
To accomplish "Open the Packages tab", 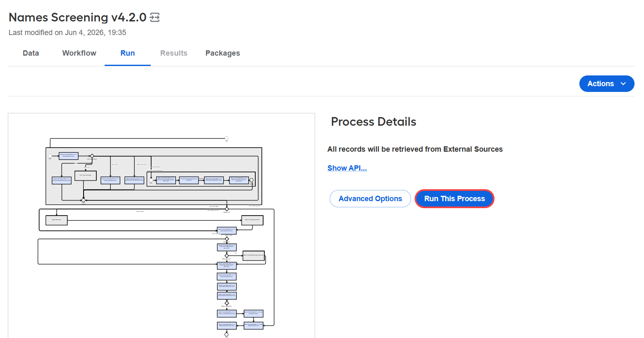I will pyautogui.click(x=223, y=53).
